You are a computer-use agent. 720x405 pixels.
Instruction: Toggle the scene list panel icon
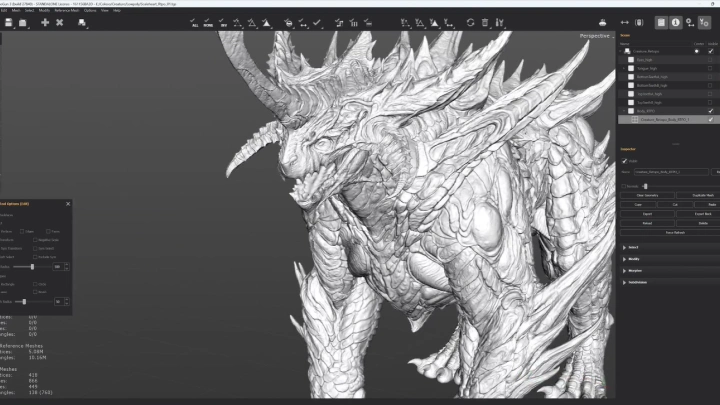tap(661, 22)
